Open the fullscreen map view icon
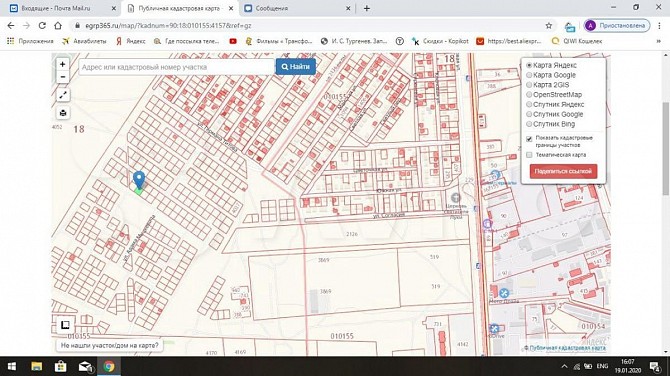The image size is (670, 376). 63,95
